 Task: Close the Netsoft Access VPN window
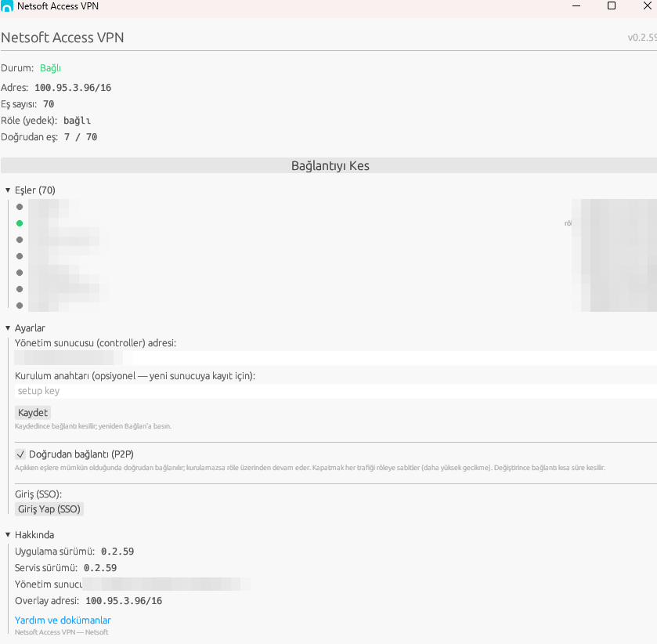tap(647, 5)
